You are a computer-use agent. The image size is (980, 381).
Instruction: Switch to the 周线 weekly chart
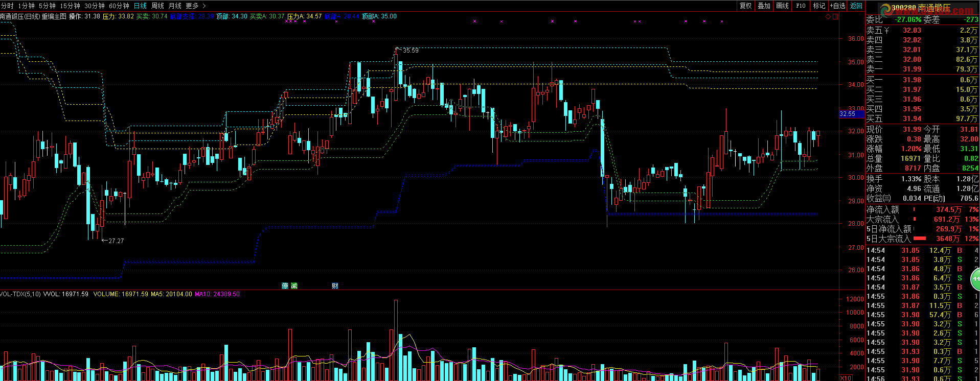[x=157, y=6]
